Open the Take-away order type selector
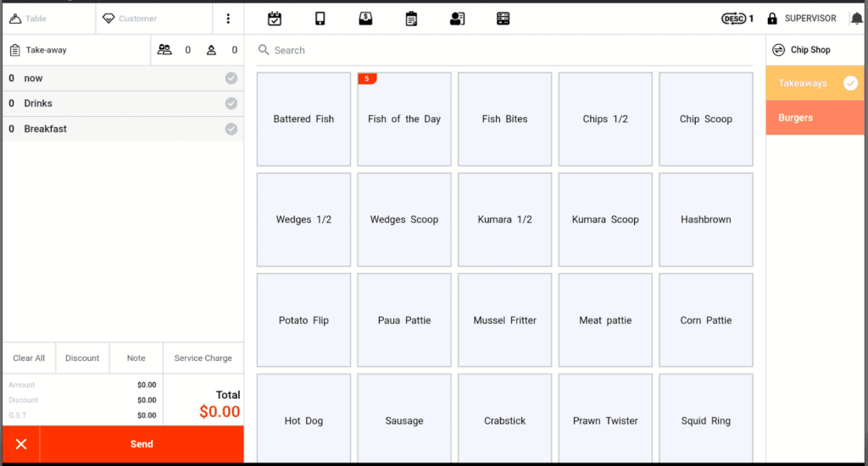Viewport: 868px width, 466px height. (76, 50)
